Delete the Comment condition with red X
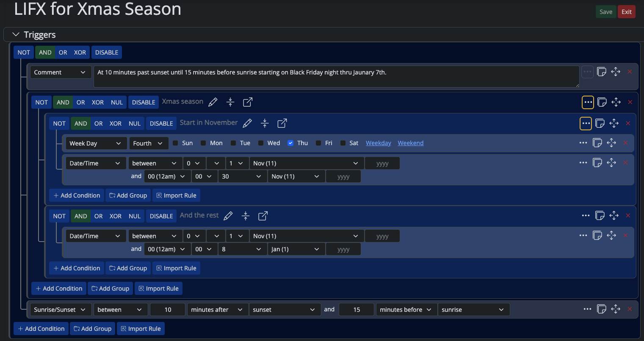This screenshot has width=644, height=341. click(630, 72)
